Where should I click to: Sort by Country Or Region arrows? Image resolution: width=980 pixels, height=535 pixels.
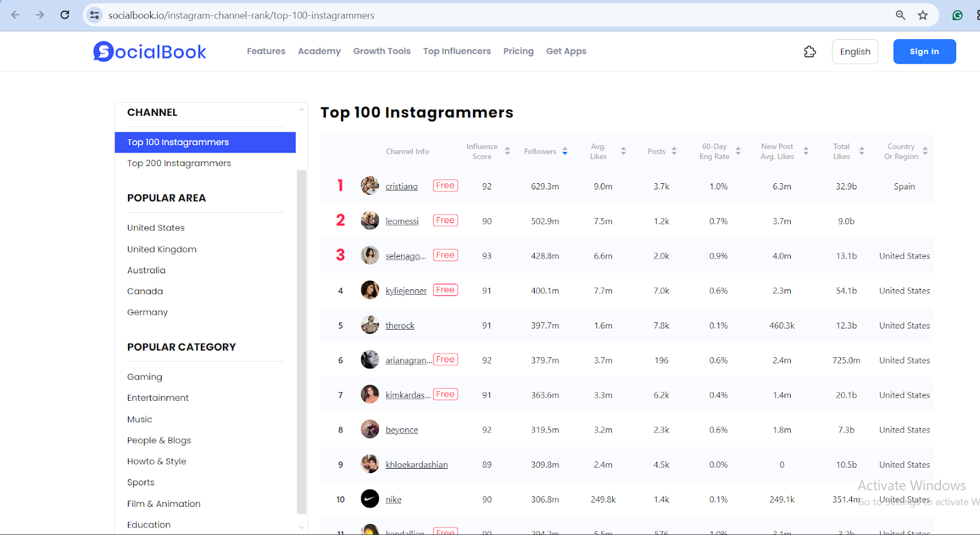[x=925, y=151]
